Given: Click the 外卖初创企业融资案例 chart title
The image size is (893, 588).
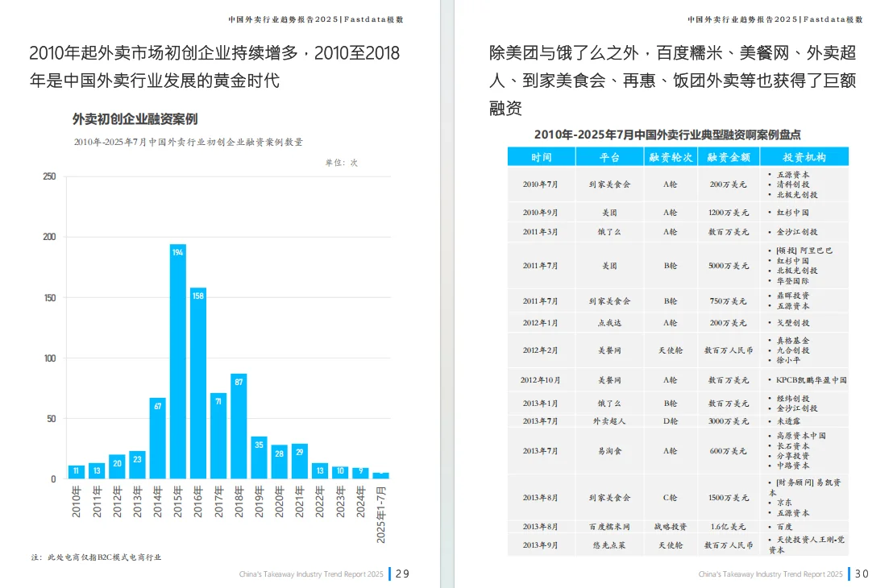Looking at the screenshot, I should pos(133,118).
